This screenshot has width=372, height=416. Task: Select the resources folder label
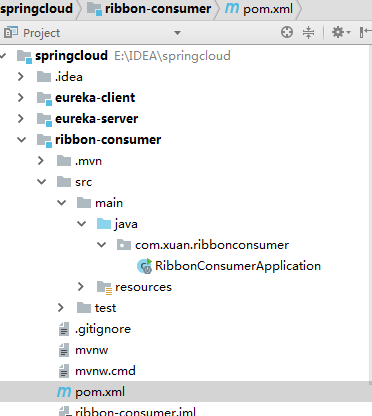(143, 287)
